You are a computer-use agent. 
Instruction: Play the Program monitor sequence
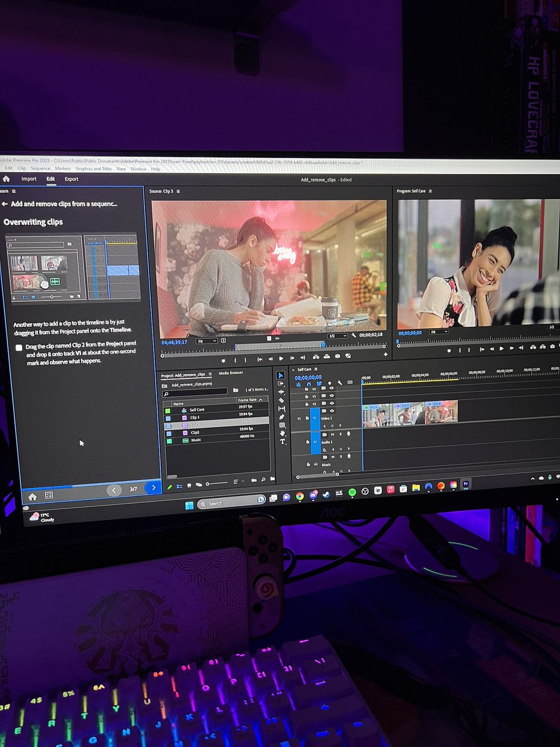pos(502,348)
